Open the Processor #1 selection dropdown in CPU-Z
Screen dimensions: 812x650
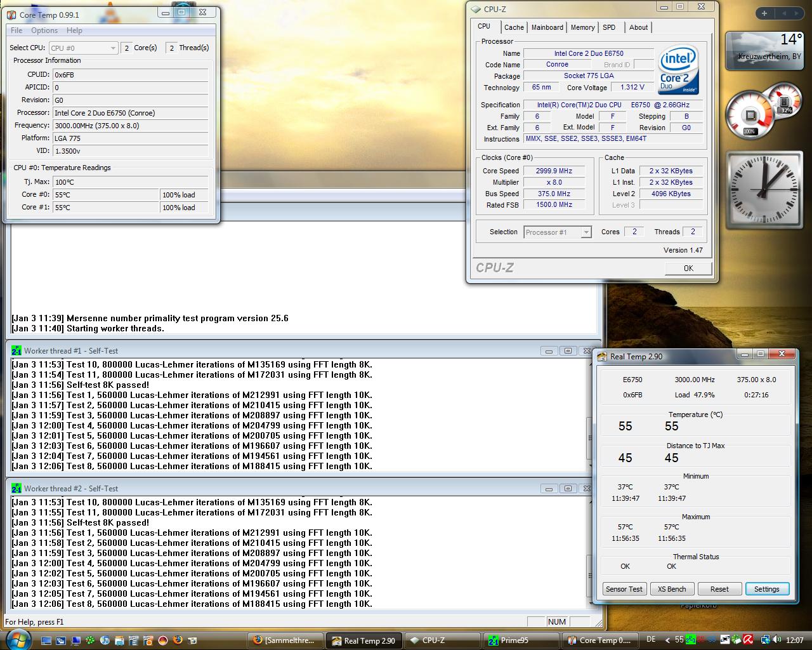coord(558,232)
